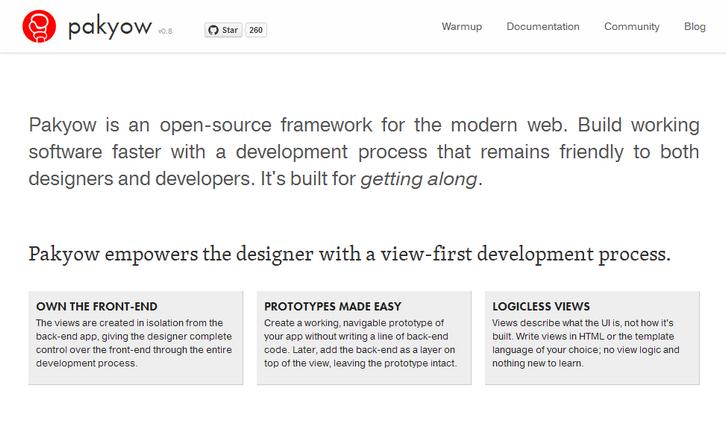Select the 'Logicless Views' card heading
Image resolution: width=726 pixels, height=427 pixels.
click(541, 306)
